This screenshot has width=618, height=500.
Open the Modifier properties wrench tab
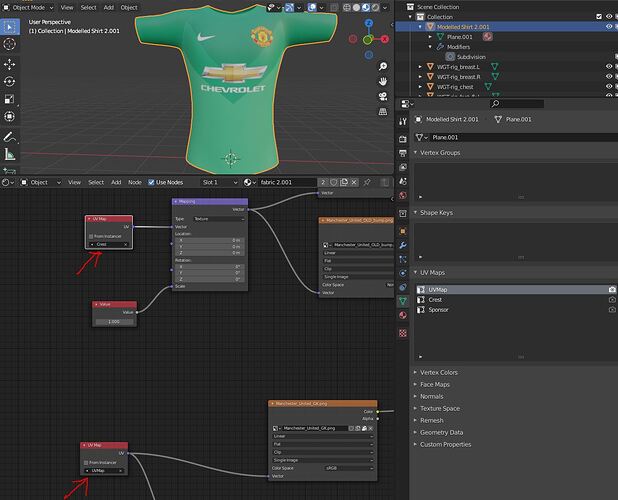point(402,245)
